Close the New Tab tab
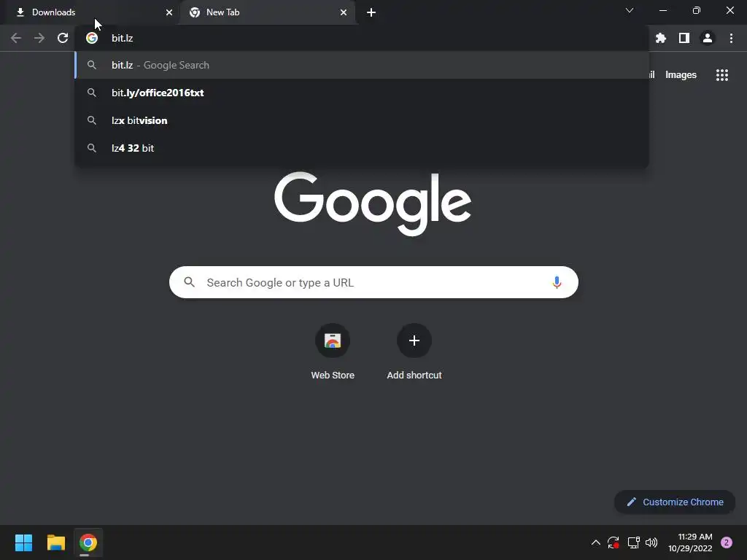 (x=344, y=12)
